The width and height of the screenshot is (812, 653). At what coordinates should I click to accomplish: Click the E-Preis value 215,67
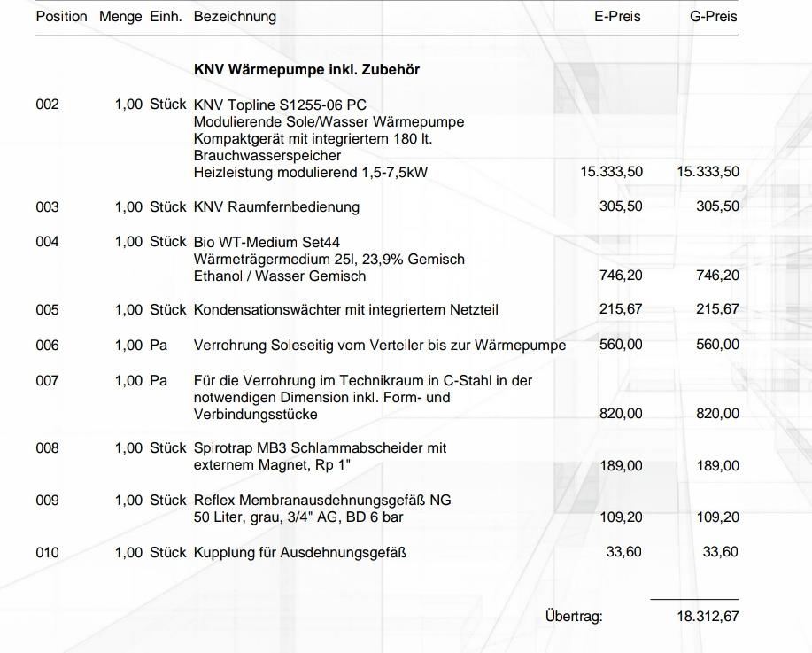click(x=621, y=309)
